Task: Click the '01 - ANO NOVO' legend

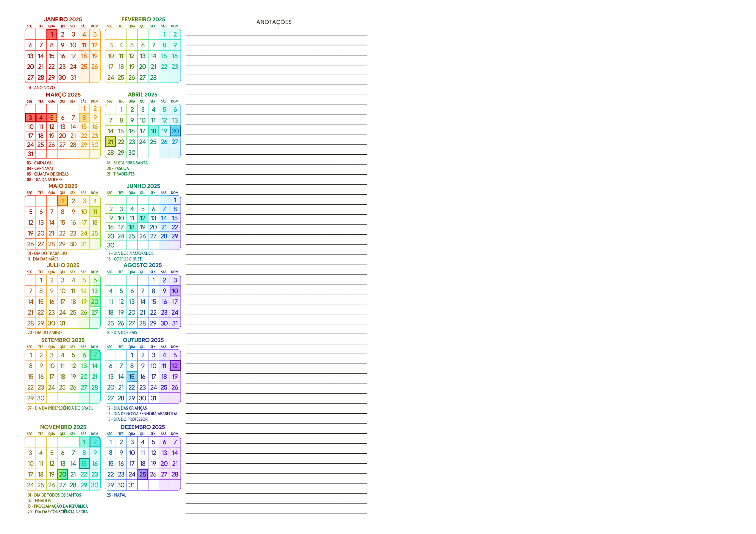Action: 41,88
